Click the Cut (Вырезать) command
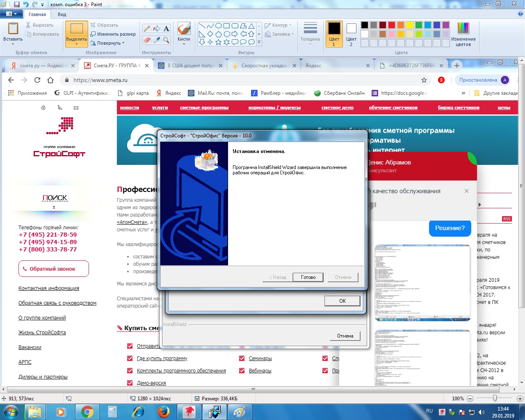Screen dimensions: 525x420 pos(39,25)
